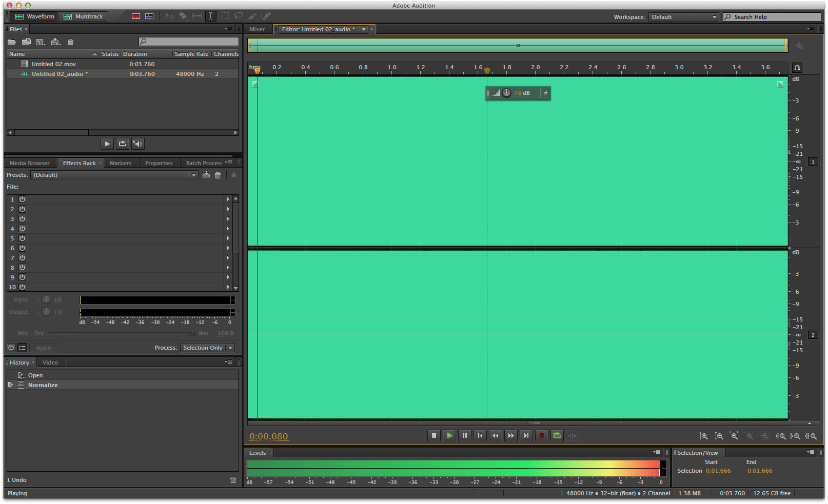Switch to the Markers tab
The height and width of the screenshot is (504, 828).
tap(121, 163)
